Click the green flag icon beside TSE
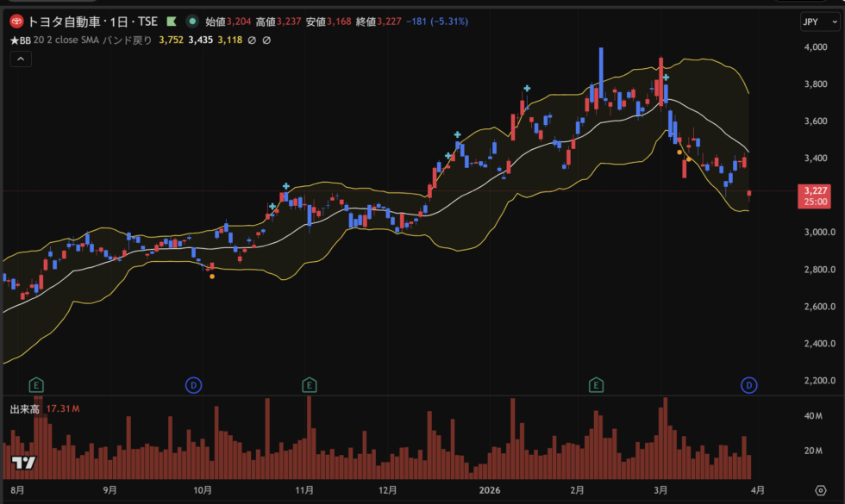 (172, 21)
